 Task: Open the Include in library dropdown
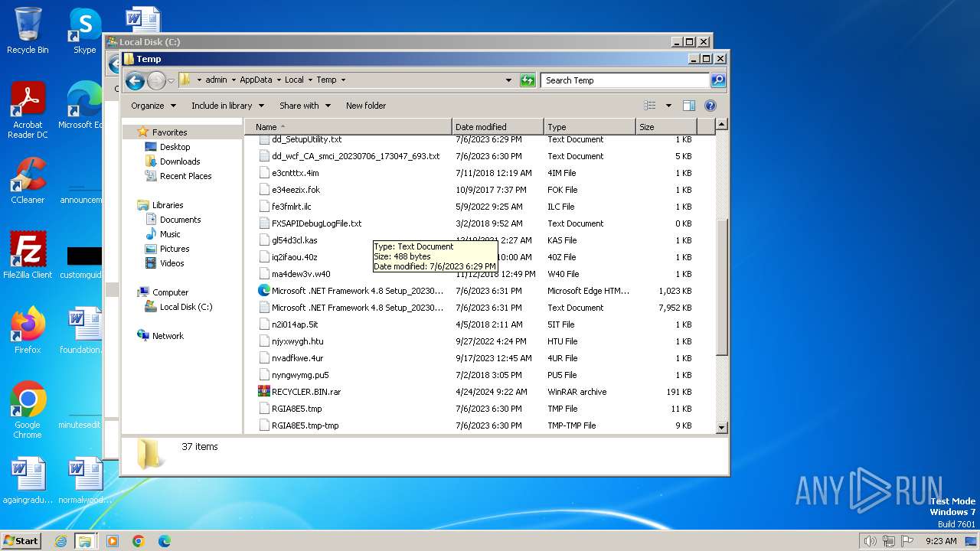point(227,106)
